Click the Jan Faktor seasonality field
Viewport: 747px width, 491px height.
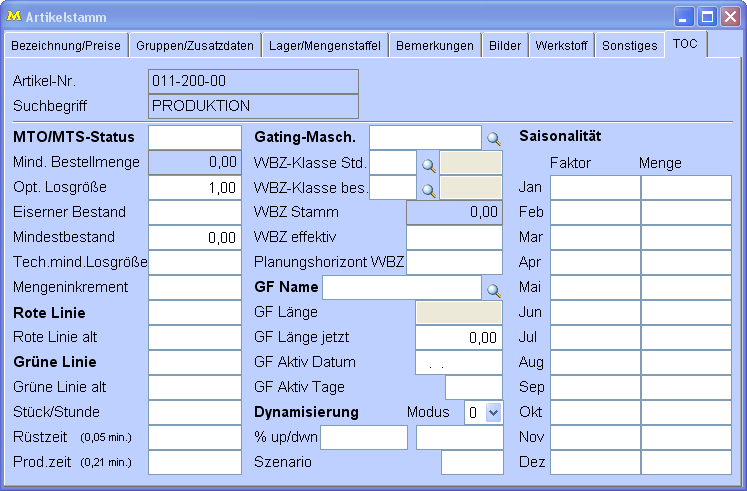(595, 187)
